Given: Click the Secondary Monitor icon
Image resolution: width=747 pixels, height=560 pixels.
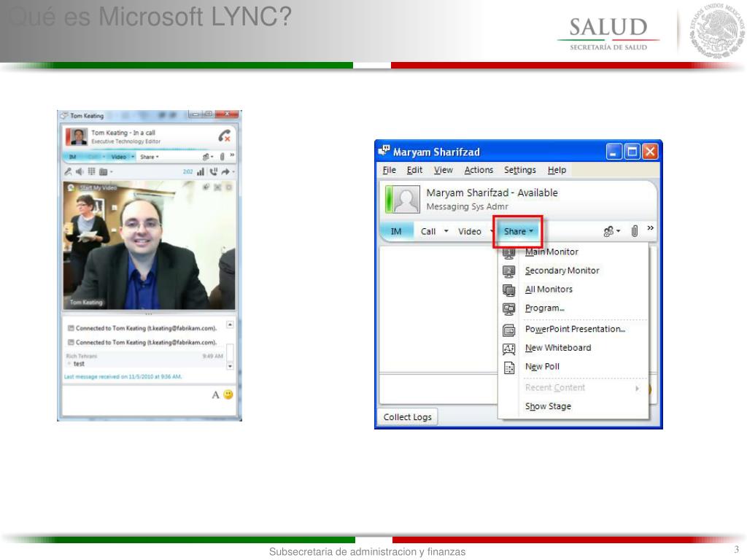Looking at the screenshot, I should 508,271.
